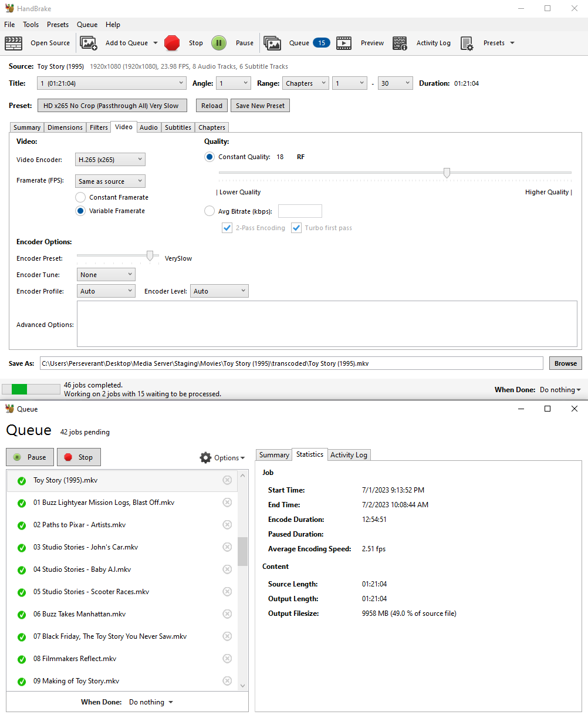Open the Preview filmstrip icon
The image size is (588, 718).
point(344,43)
